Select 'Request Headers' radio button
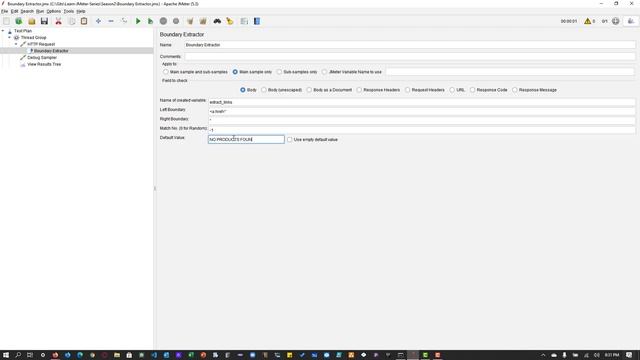 click(407, 90)
